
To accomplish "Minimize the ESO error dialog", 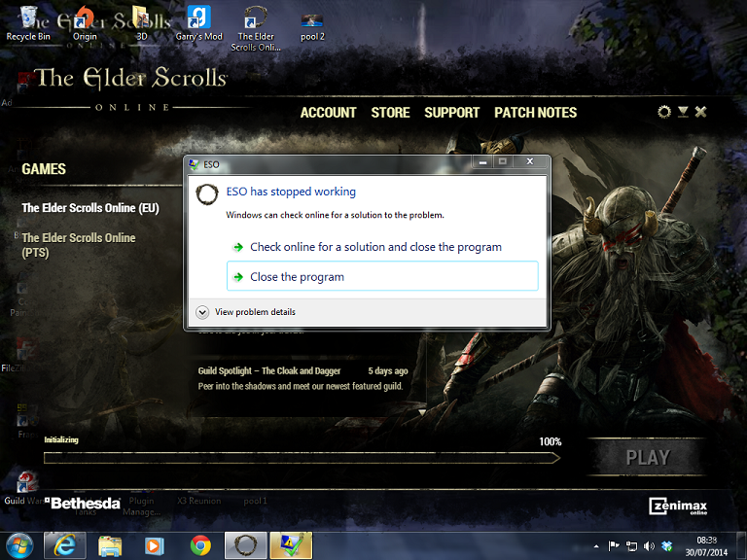I will (x=482, y=161).
